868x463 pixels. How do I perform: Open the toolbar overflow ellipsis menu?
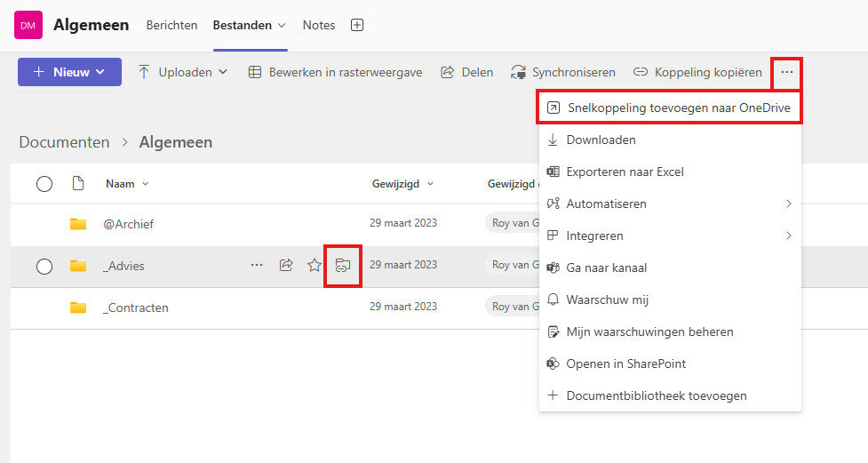786,72
